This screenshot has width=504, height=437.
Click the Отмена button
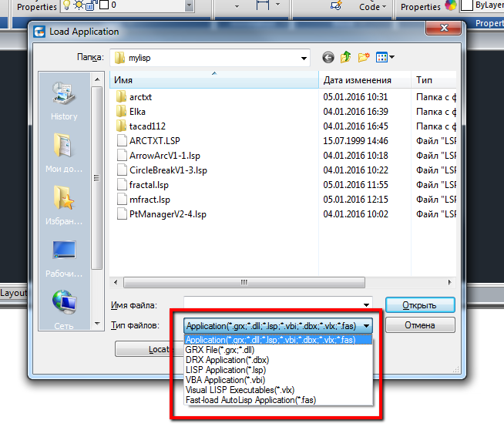420,325
